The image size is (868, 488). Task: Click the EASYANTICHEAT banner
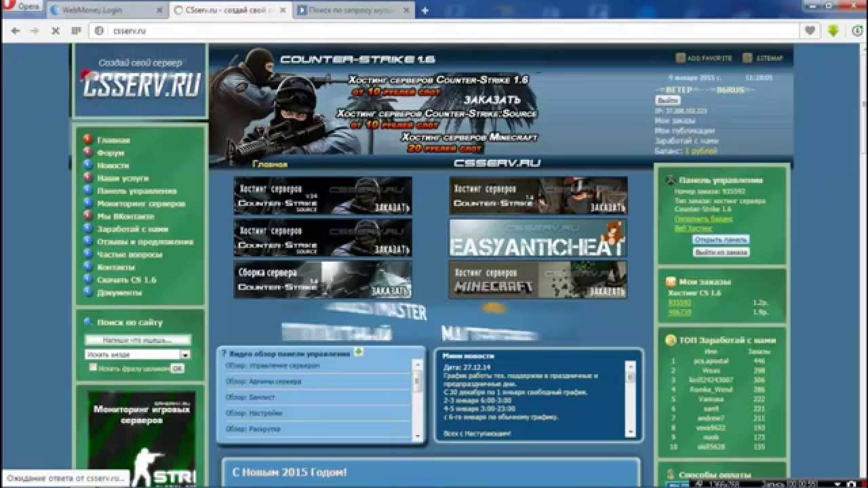(538, 238)
